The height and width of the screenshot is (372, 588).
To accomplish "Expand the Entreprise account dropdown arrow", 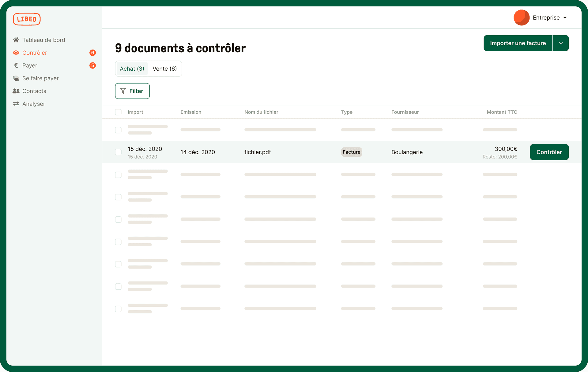I will pos(565,18).
